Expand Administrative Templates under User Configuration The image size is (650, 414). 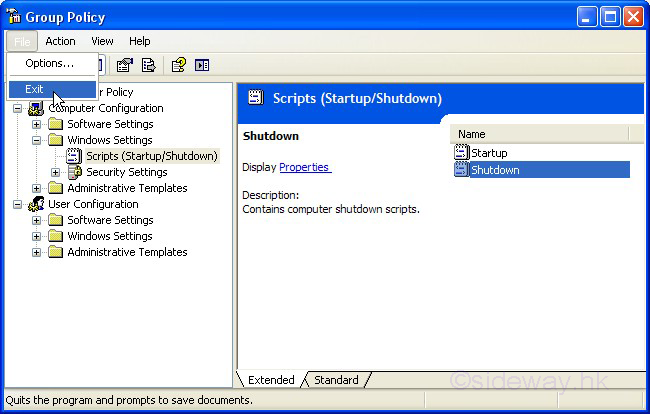click(37, 252)
